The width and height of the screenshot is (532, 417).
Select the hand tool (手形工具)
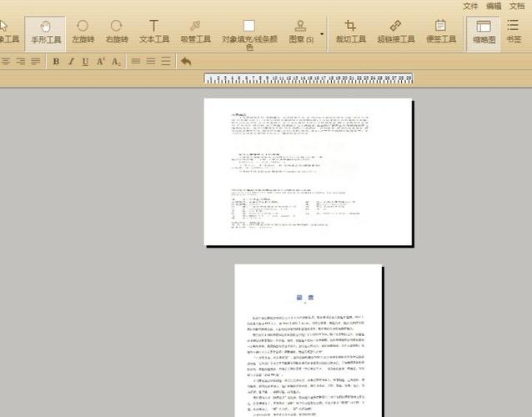click(x=45, y=33)
